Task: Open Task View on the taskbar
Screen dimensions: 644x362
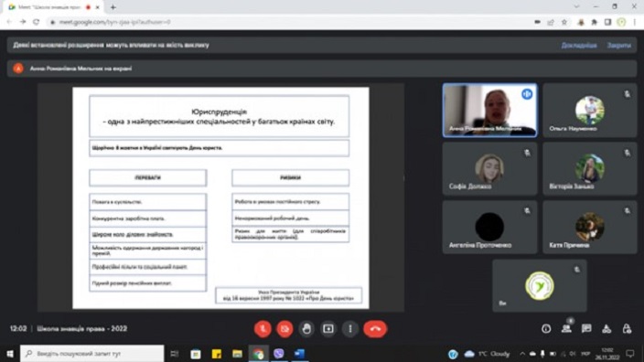Action: click(174, 354)
